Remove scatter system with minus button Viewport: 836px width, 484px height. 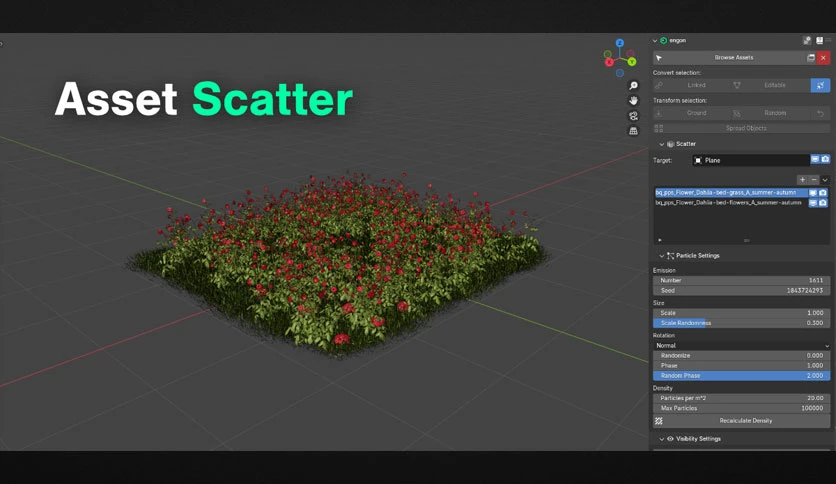point(814,180)
